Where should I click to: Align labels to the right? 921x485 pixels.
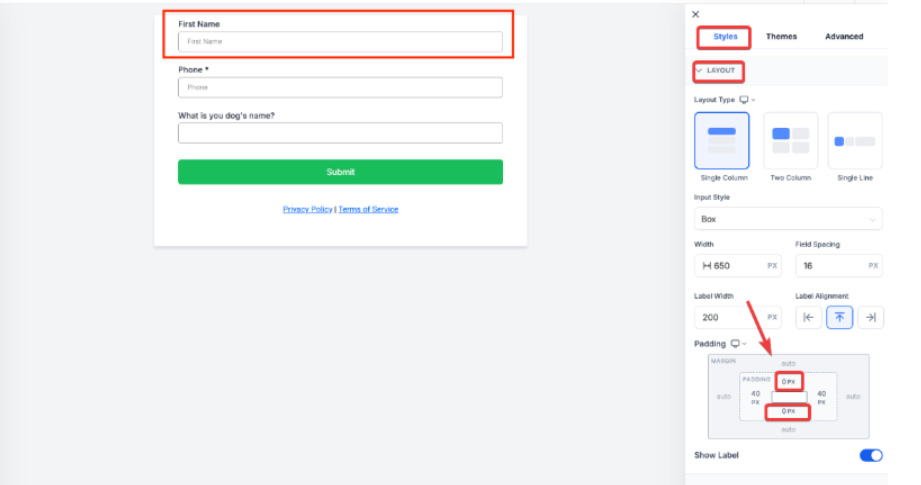click(x=870, y=317)
